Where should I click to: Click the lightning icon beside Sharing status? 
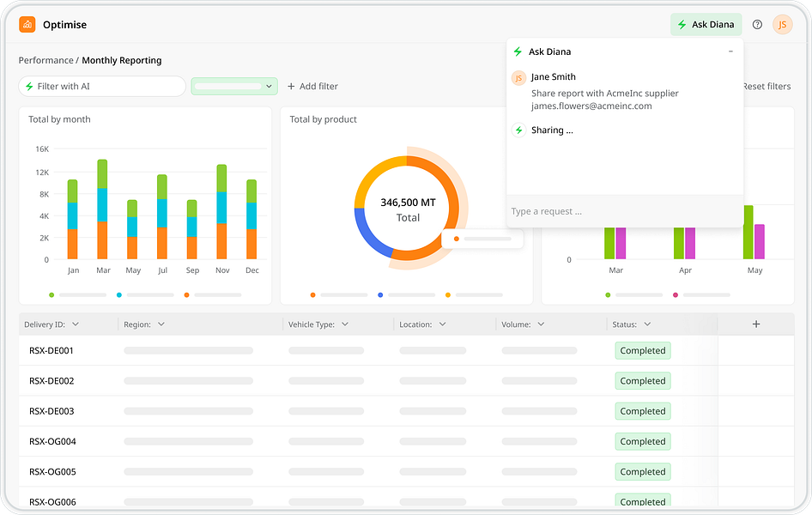point(519,130)
